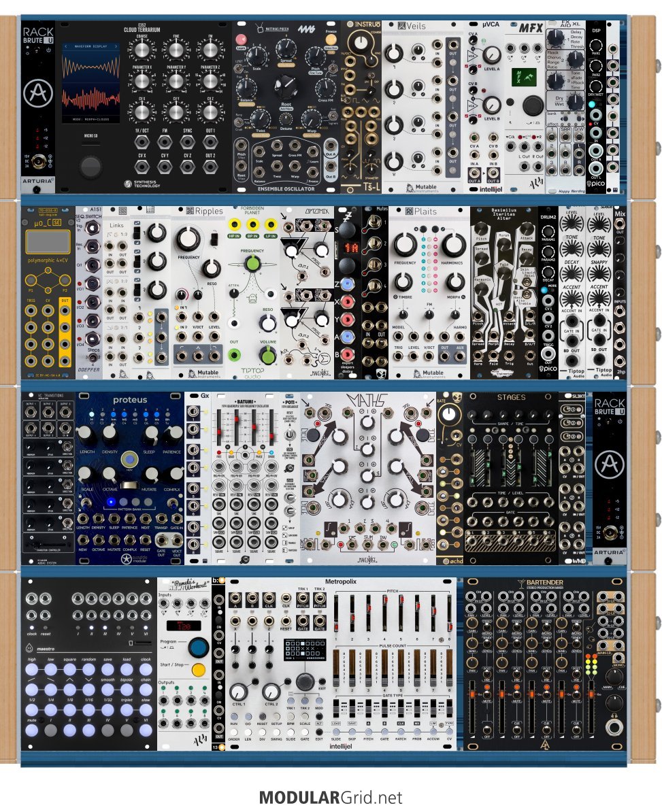Adjust Metropolix pitch slider 1
The image size is (662, 812).
337,613
